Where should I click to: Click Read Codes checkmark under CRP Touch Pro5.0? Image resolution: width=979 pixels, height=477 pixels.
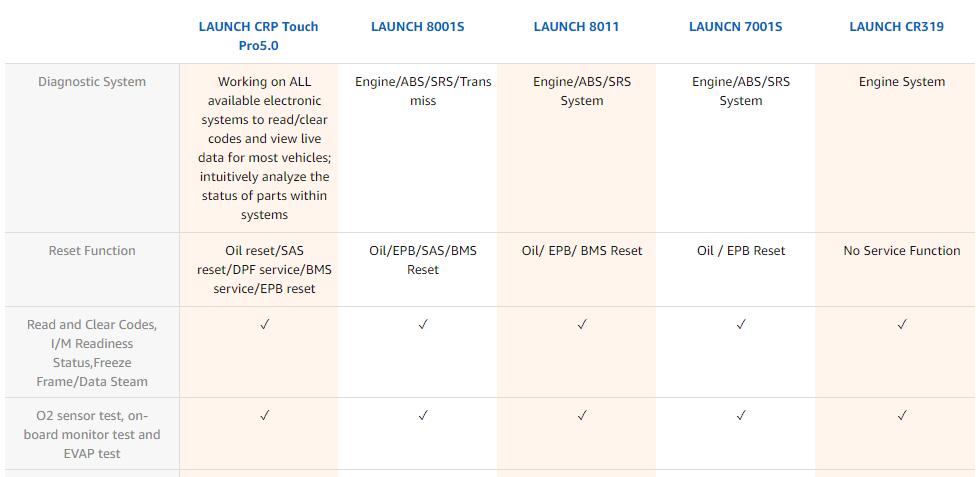pyautogui.click(x=265, y=324)
